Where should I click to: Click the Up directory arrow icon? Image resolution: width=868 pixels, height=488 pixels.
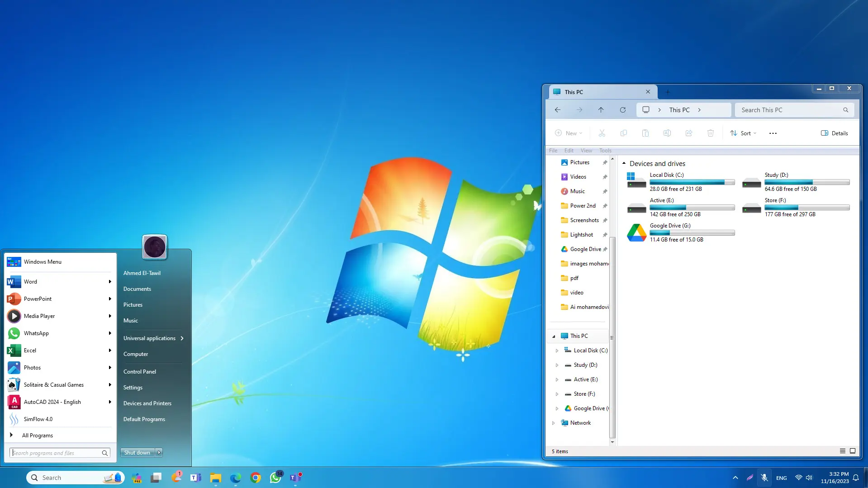pos(601,110)
